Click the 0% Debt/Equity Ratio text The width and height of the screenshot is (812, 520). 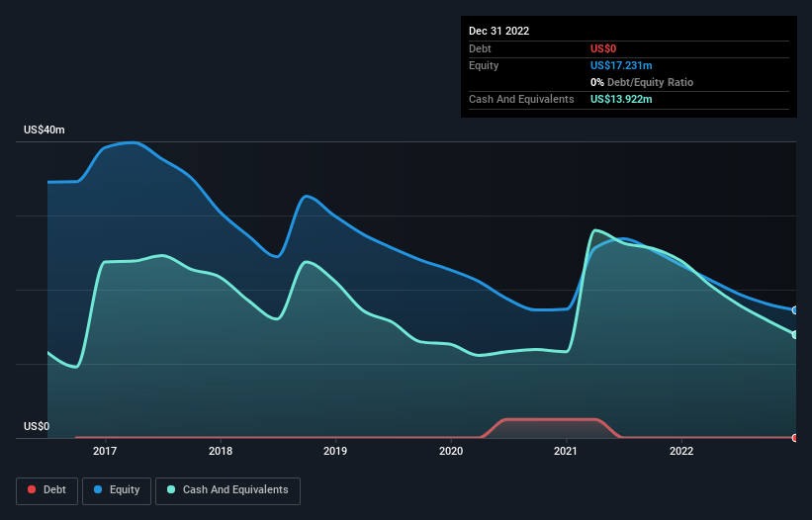pyautogui.click(x=642, y=82)
